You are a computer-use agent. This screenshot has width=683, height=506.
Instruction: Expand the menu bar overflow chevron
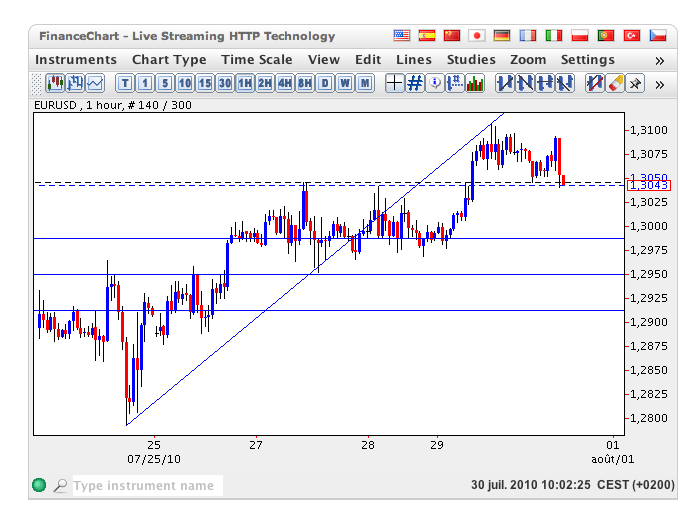(x=659, y=61)
